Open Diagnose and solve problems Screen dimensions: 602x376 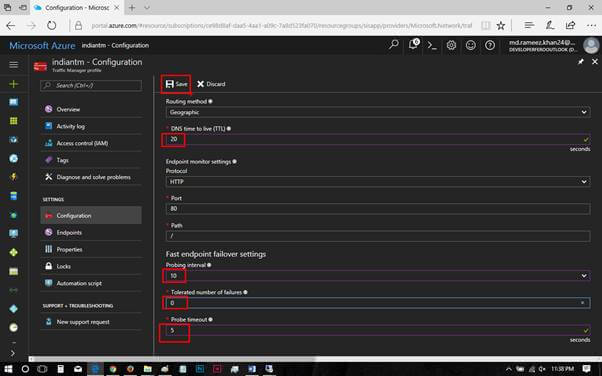coord(91,177)
